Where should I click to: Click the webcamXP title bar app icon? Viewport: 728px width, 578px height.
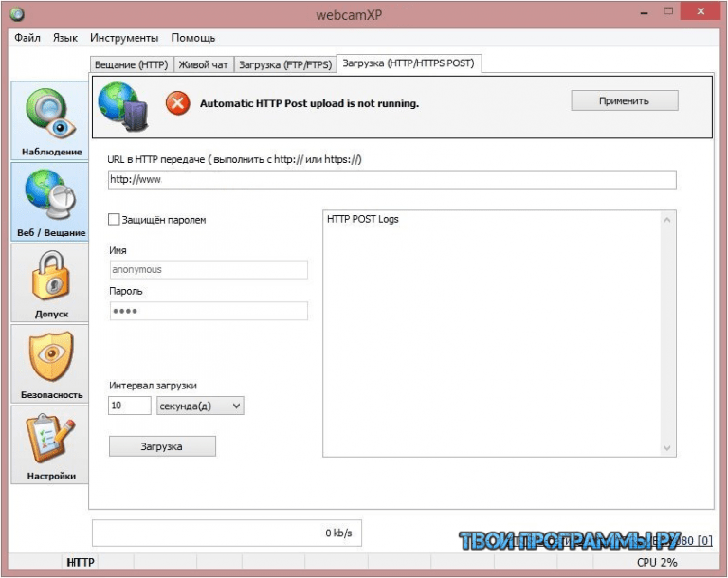pos(18,14)
